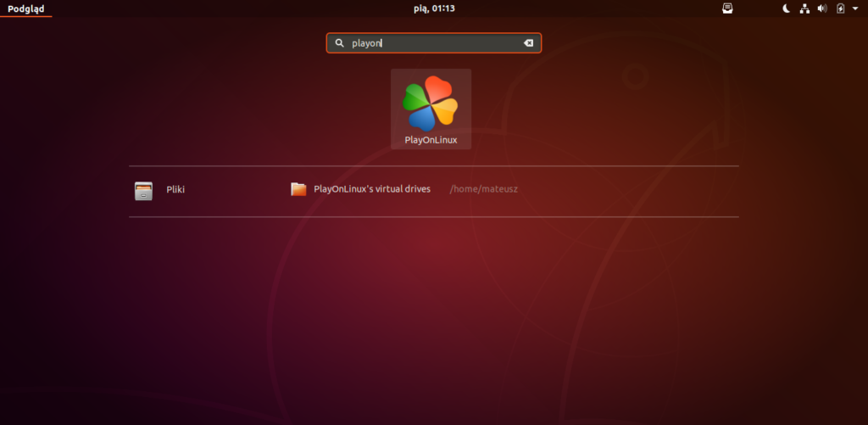Screen dimensions: 868x425
Task: Click the /home/mateusz path text
Action: pos(483,189)
